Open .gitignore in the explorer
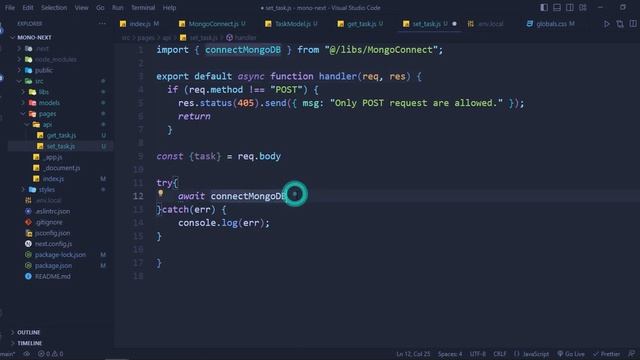Viewport: 640px width, 360px height. coord(49,222)
